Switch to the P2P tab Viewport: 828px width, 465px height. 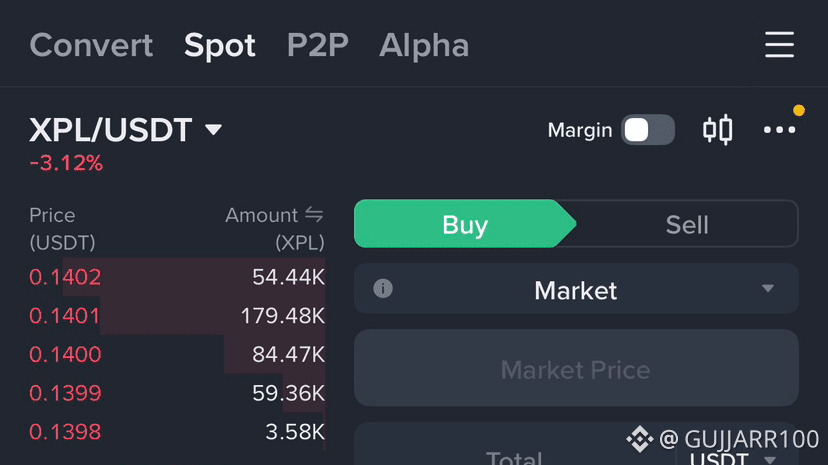(317, 45)
